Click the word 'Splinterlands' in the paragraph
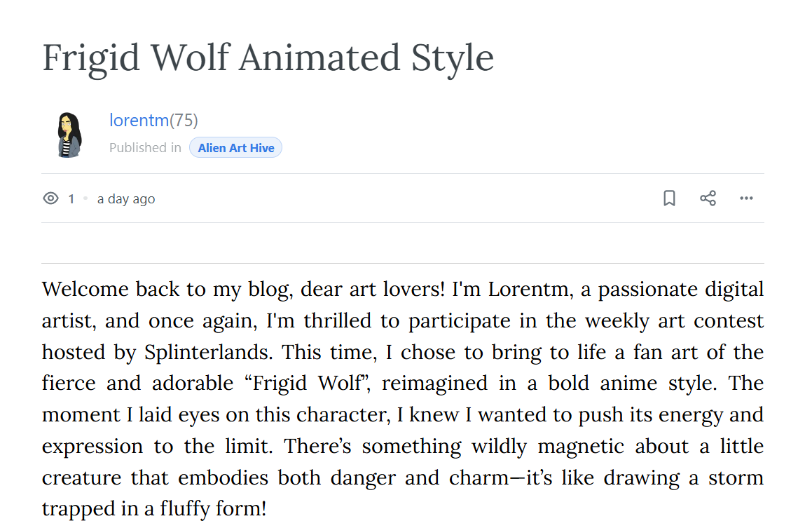Viewport: 812px width, 528px height. 207,352
